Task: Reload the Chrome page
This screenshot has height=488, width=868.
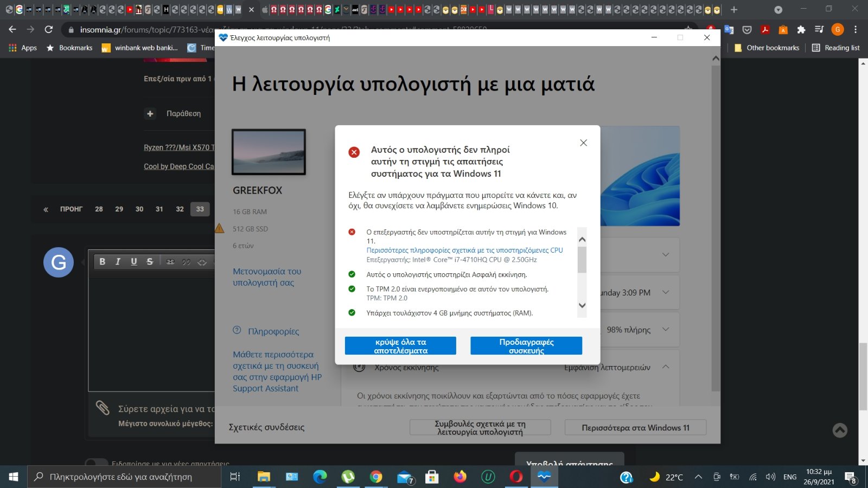Action: point(49,29)
